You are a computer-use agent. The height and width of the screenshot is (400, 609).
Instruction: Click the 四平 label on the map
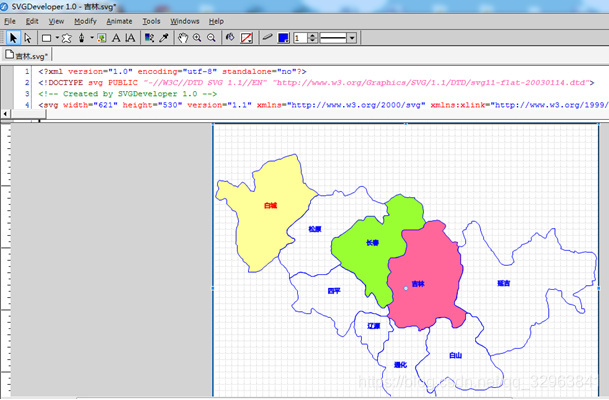click(334, 291)
